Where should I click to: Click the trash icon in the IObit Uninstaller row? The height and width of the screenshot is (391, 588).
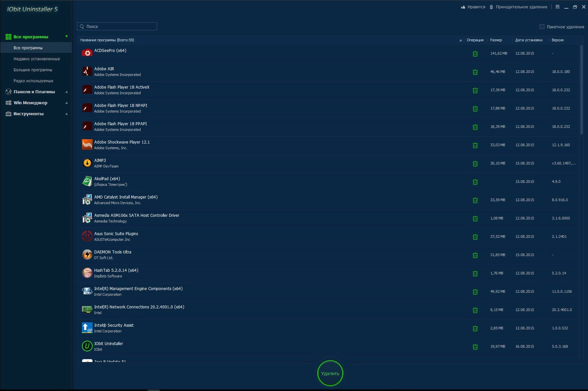point(475,347)
